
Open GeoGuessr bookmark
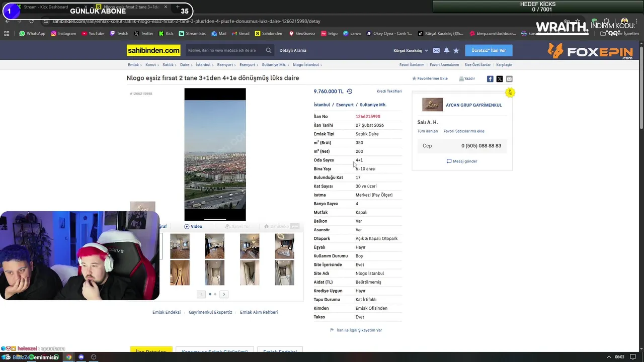click(x=302, y=34)
